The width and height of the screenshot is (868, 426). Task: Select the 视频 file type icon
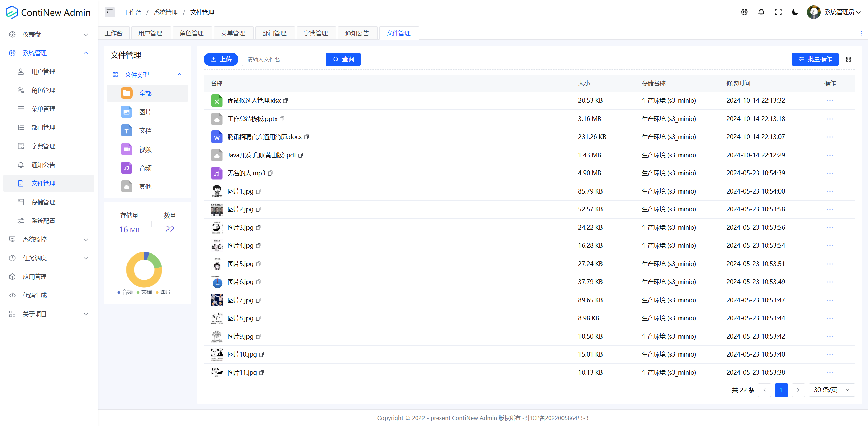pos(126,149)
